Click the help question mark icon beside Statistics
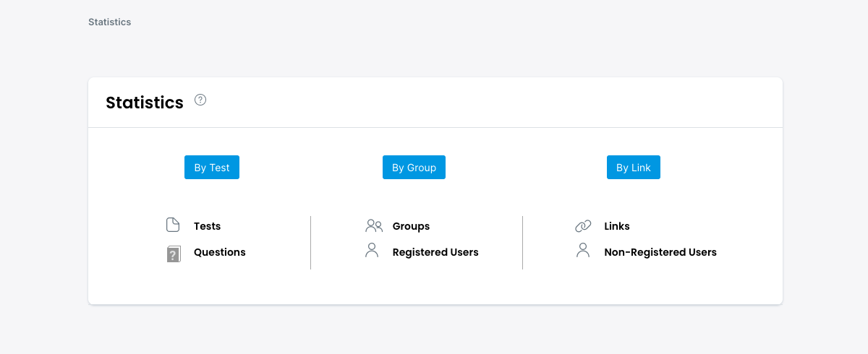The height and width of the screenshot is (354, 868). coord(200,100)
